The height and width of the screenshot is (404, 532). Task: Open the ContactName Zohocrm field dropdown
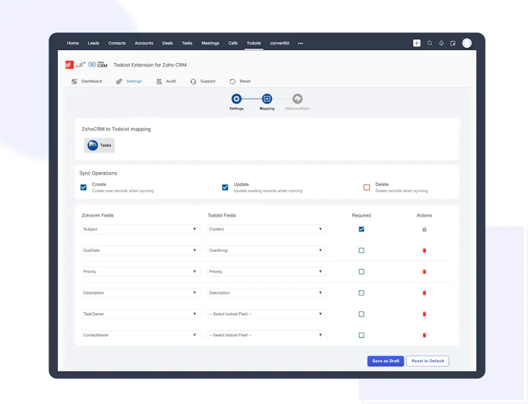pyautogui.click(x=141, y=335)
